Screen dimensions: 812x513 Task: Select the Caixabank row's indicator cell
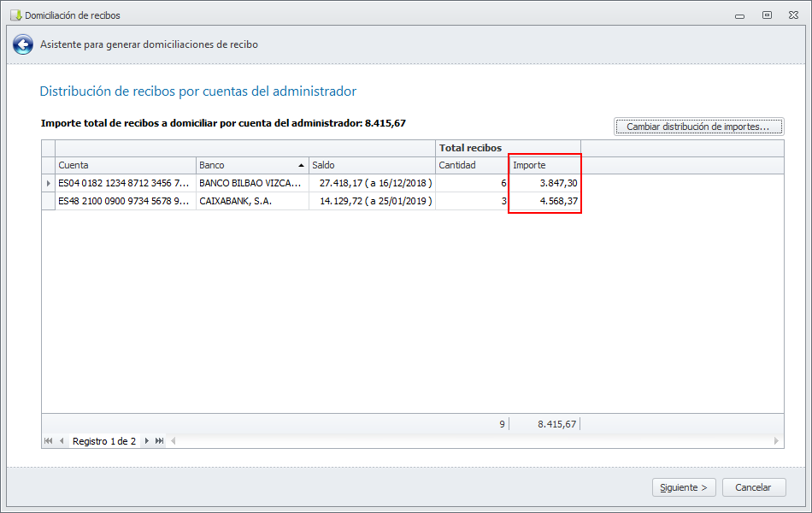[x=48, y=201]
